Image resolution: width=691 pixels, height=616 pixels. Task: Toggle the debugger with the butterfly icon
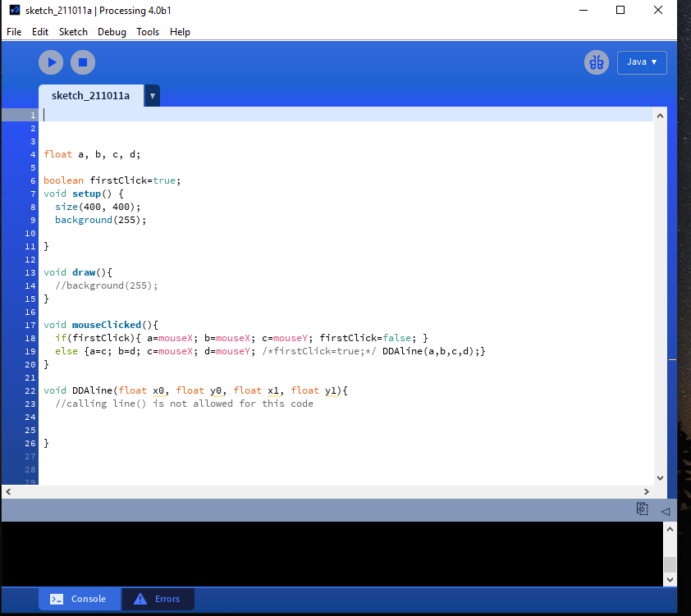coord(597,62)
